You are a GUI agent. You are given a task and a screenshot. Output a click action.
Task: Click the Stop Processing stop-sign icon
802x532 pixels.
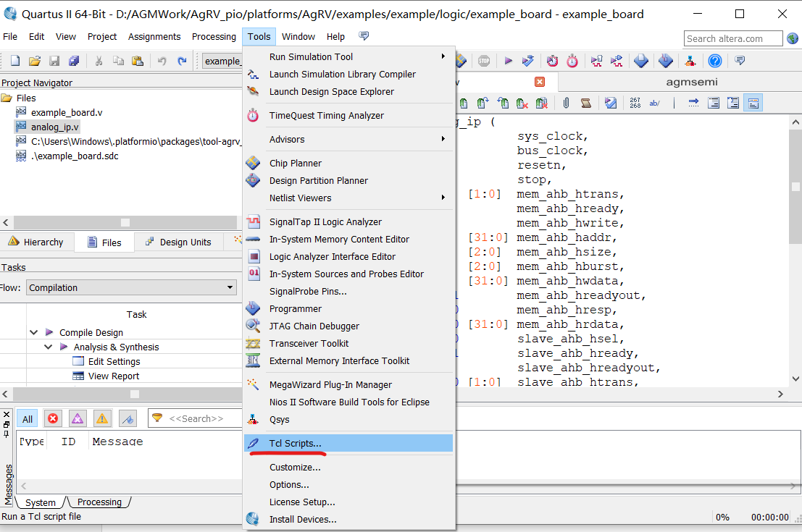(484, 61)
